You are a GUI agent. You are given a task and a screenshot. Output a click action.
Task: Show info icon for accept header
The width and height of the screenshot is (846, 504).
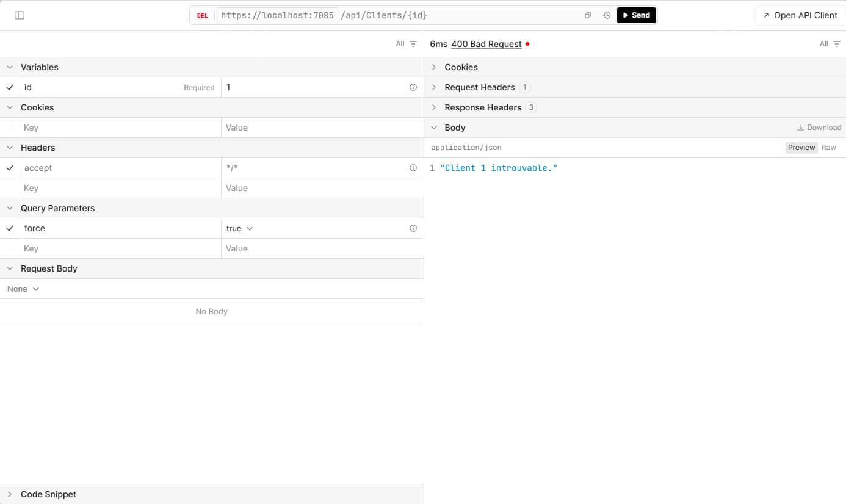tap(413, 168)
